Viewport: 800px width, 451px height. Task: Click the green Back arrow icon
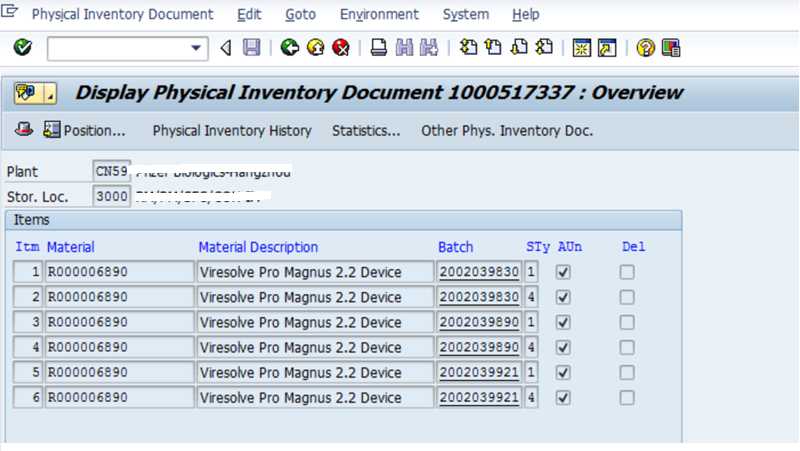coord(290,48)
